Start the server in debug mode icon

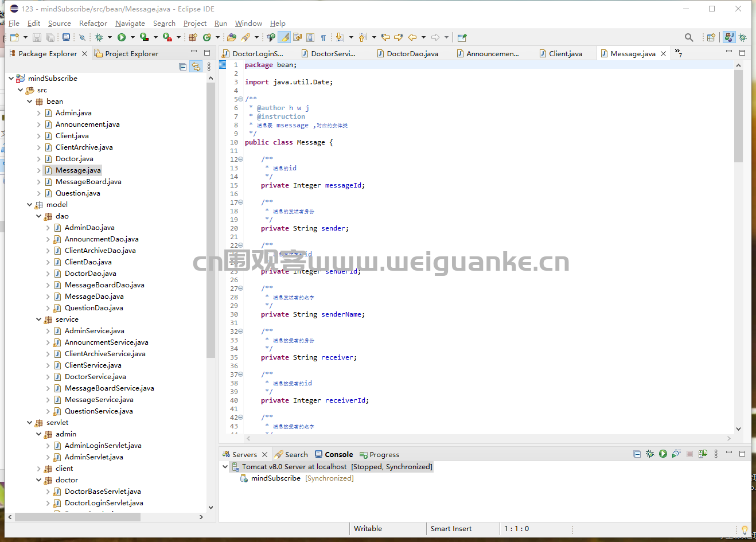pyautogui.click(x=650, y=454)
